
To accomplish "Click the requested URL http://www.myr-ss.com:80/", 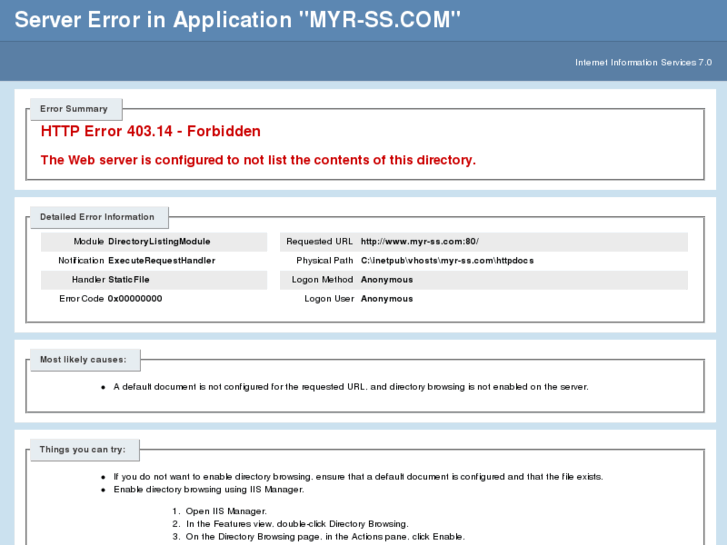I will (x=420, y=241).
